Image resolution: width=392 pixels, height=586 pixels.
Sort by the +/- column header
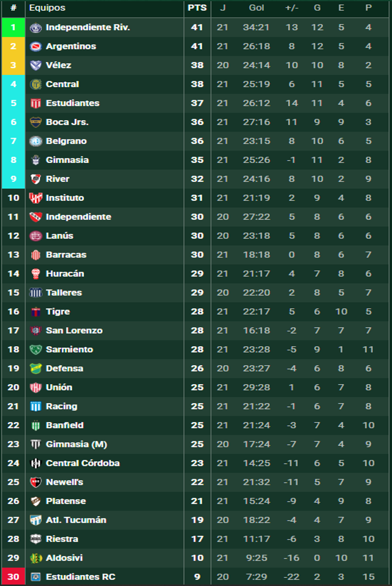tap(291, 8)
